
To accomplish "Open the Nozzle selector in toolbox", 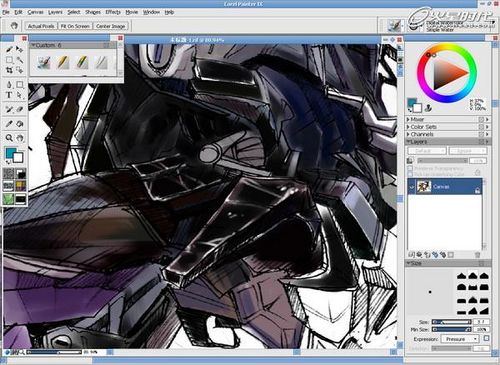I will pyautogui.click(x=21, y=199).
